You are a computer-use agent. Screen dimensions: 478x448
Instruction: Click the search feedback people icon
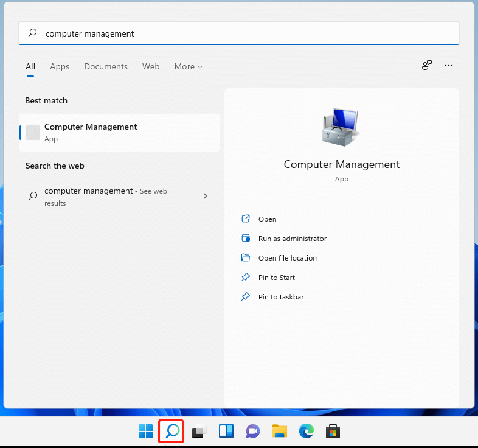point(427,65)
